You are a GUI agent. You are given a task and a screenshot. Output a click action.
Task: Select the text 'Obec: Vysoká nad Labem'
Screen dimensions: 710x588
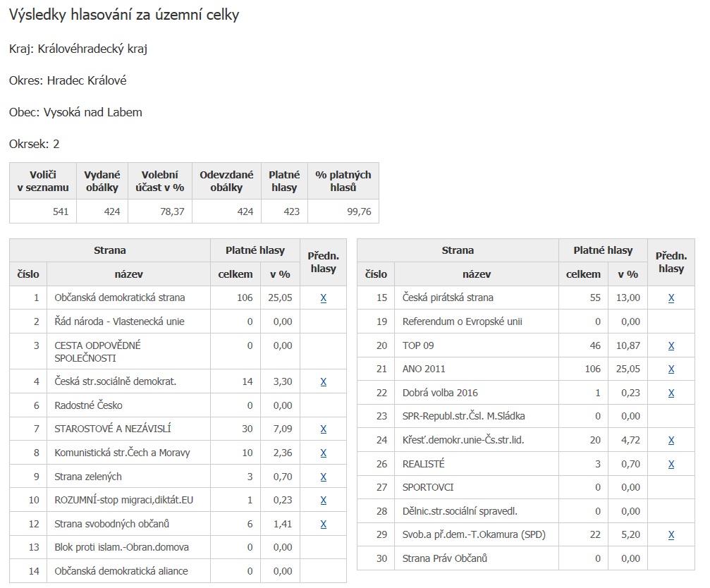tap(75, 112)
